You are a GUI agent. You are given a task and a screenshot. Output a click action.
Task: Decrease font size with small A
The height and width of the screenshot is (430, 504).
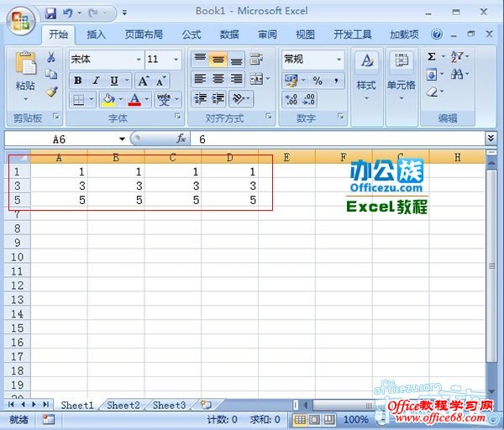pyautogui.click(x=160, y=81)
